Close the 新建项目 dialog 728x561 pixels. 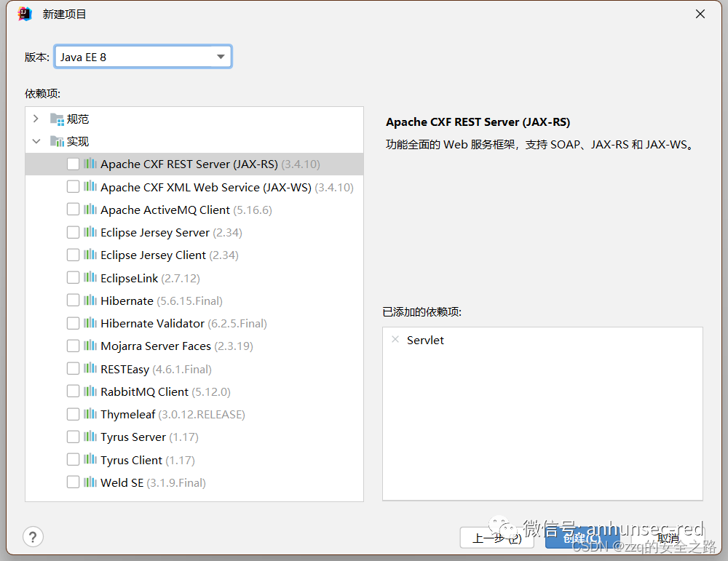coord(700,15)
